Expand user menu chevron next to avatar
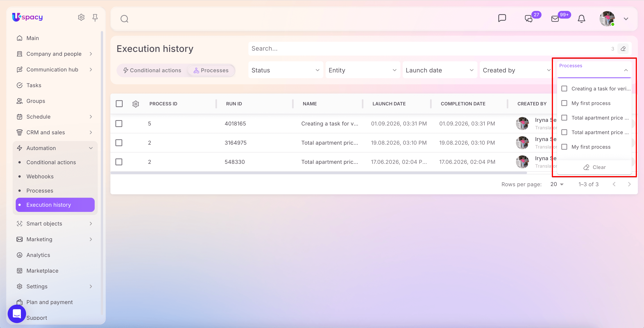 (x=626, y=19)
